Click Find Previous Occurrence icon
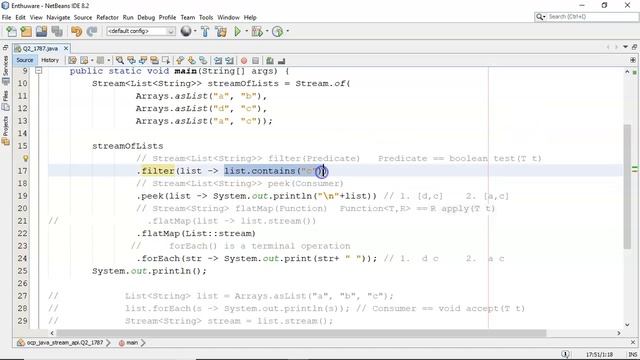The width and height of the screenshot is (640, 360). pos(131,60)
